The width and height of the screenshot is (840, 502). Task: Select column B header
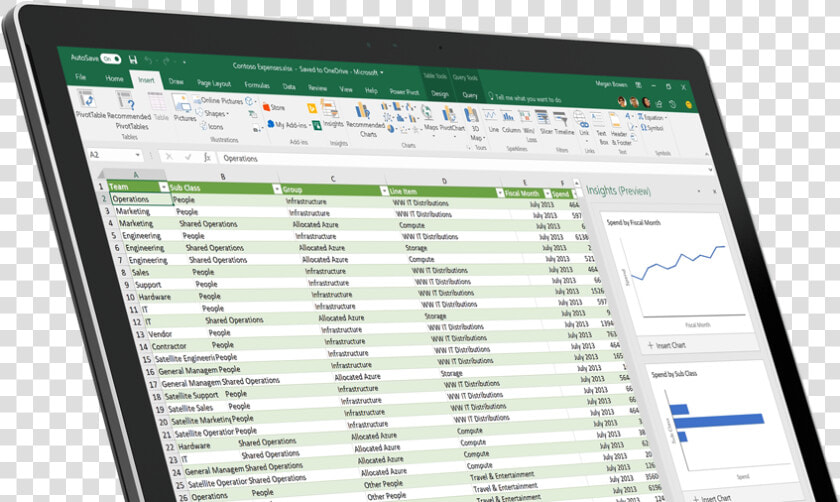pyautogui.click(x=222, y=176)
